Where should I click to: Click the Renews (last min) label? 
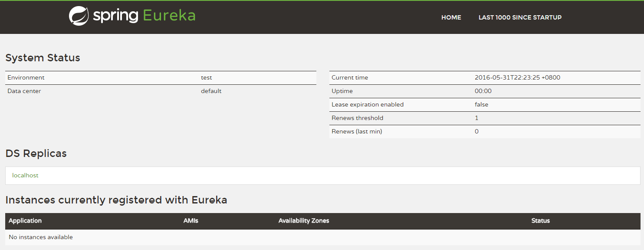coord(357,132)
